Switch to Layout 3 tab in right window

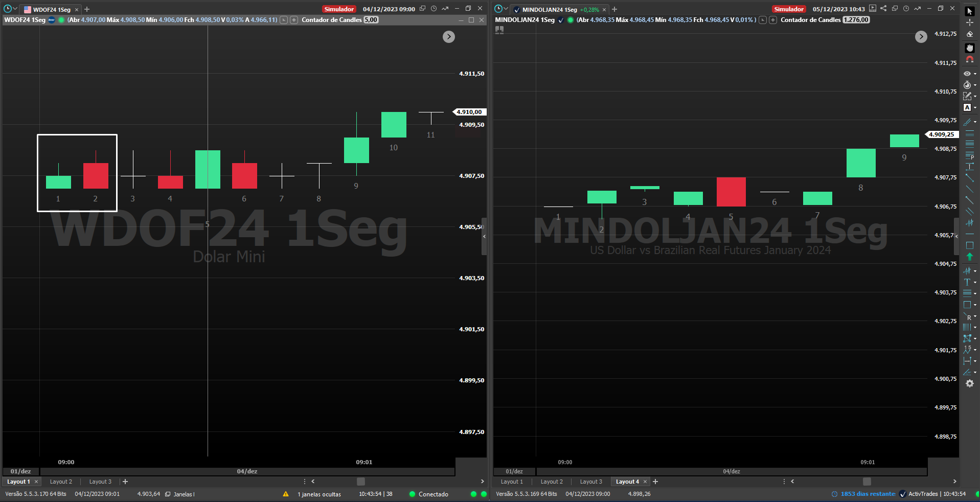591,482
